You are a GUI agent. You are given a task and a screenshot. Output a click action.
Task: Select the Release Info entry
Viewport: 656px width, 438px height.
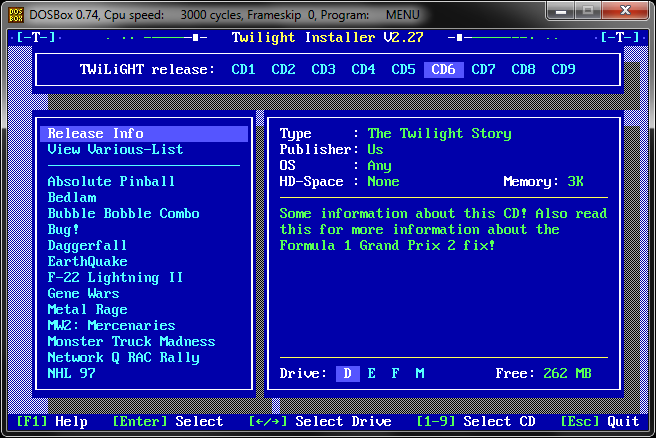(x=144, y=133)
